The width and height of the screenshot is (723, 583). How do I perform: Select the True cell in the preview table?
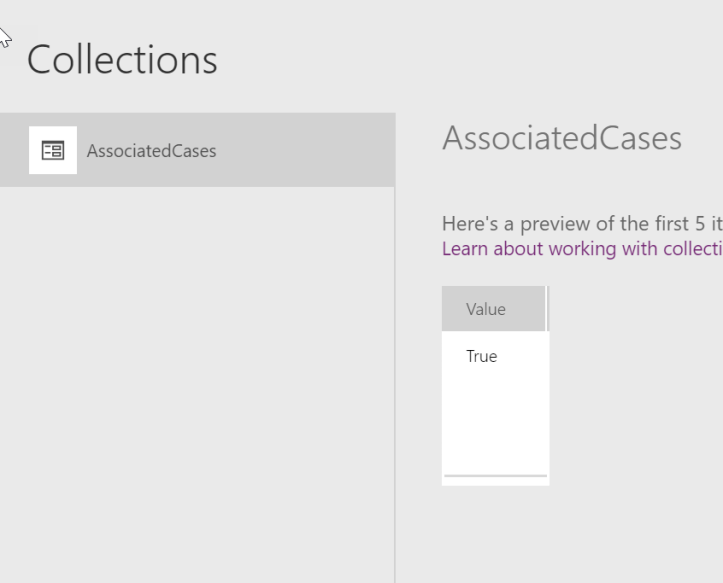point(481,357)
